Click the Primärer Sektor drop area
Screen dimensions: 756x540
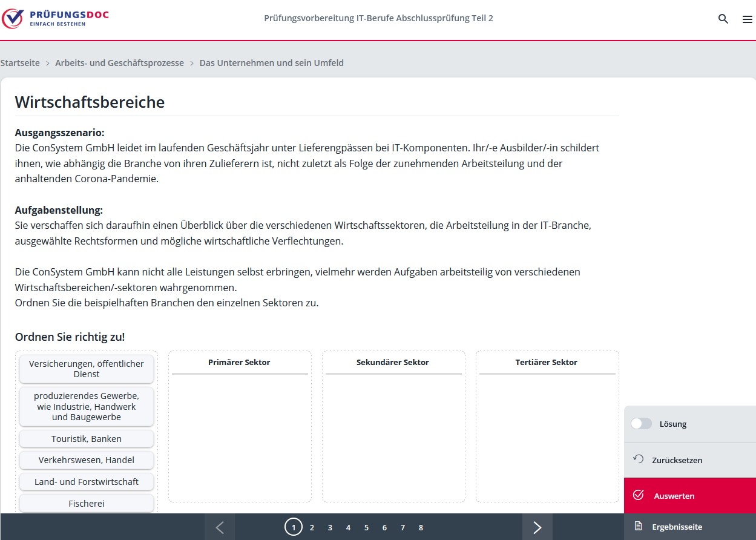pos(239,436)
